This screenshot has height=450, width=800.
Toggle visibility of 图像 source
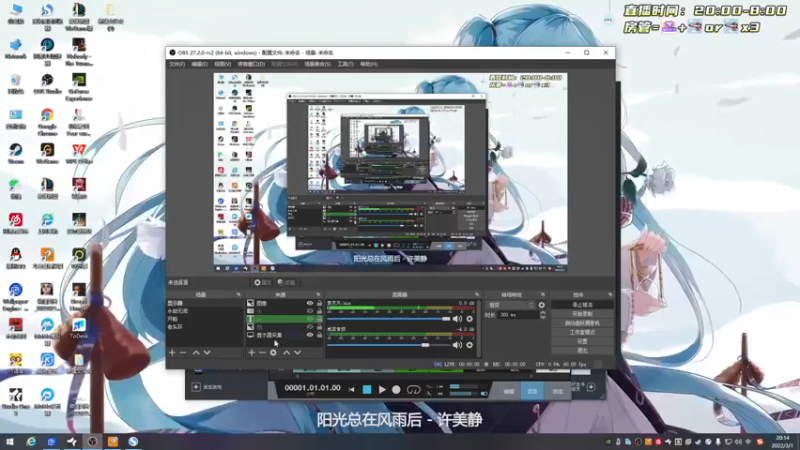pyautogui.click(x=310, y=303)
